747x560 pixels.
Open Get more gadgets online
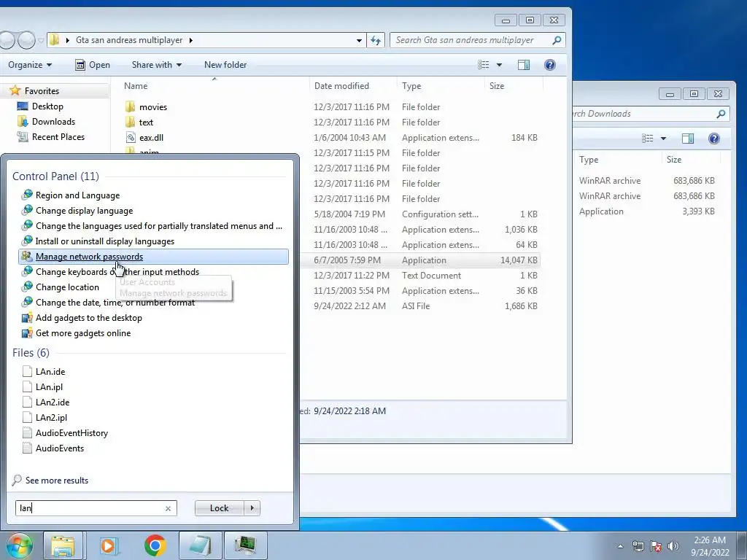pos(83,333)
